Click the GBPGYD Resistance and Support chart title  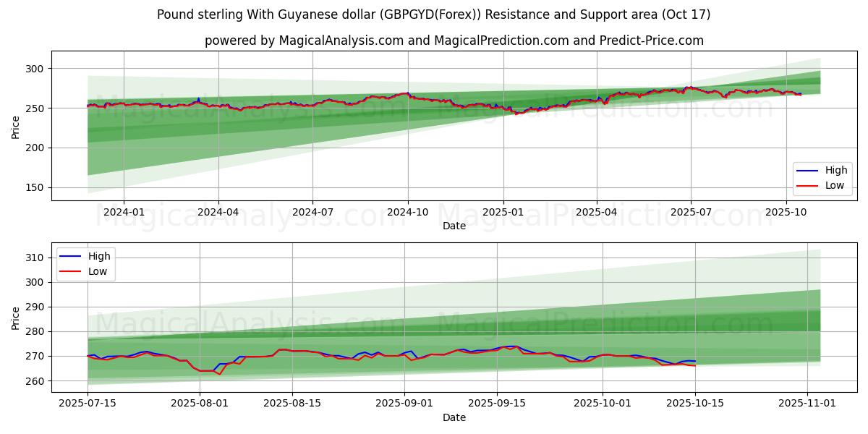(433, 14)
